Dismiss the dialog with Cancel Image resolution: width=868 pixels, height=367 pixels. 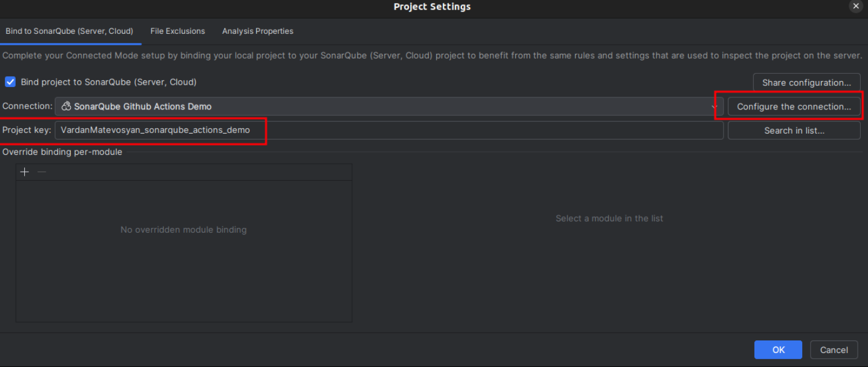tap(834, 349)
